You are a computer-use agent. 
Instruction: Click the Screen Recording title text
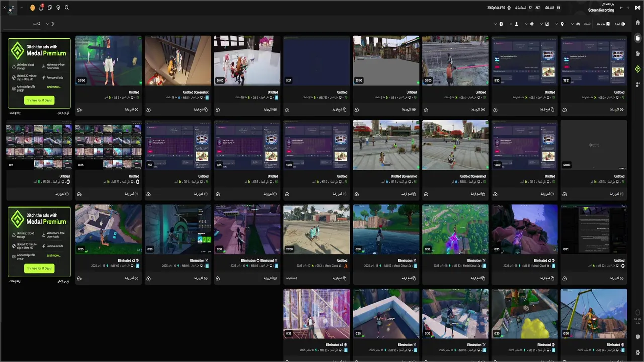point(601,10)
